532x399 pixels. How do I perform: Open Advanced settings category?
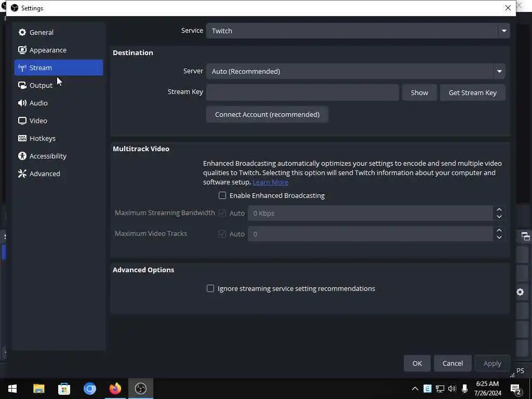(58, 174)
